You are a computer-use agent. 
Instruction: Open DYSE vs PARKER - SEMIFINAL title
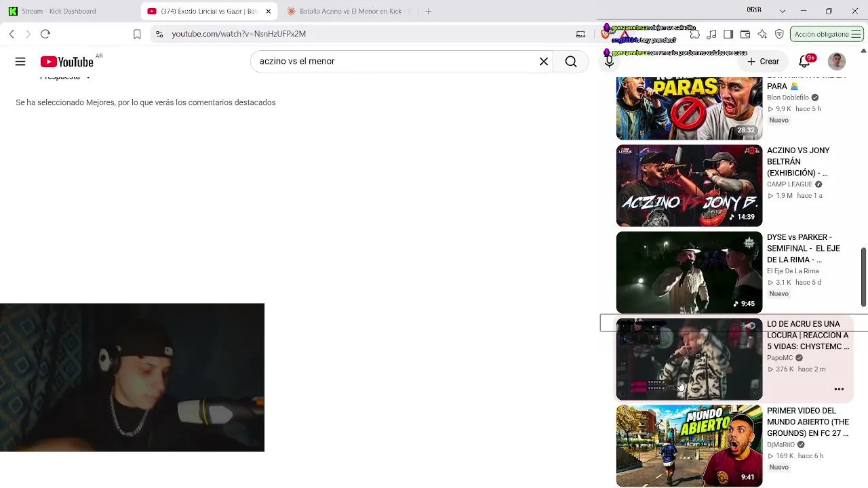[804, 248]
